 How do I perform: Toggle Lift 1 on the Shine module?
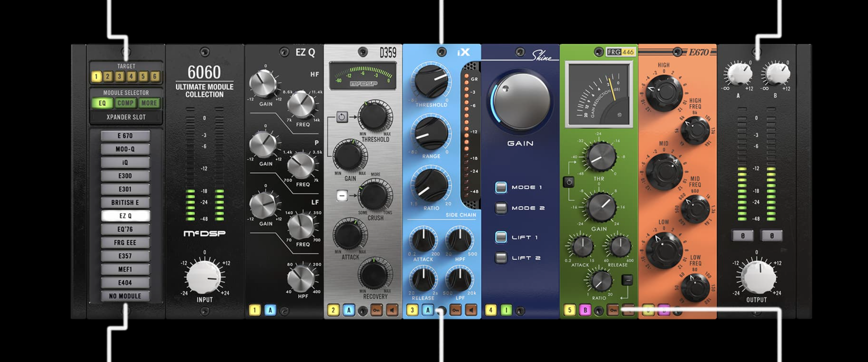(501, 237)
